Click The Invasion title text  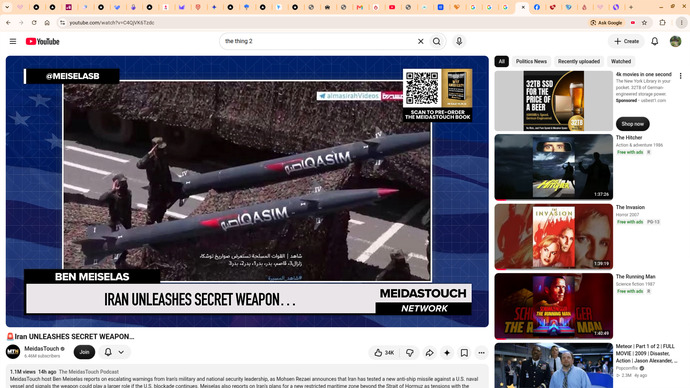point(630,207)
